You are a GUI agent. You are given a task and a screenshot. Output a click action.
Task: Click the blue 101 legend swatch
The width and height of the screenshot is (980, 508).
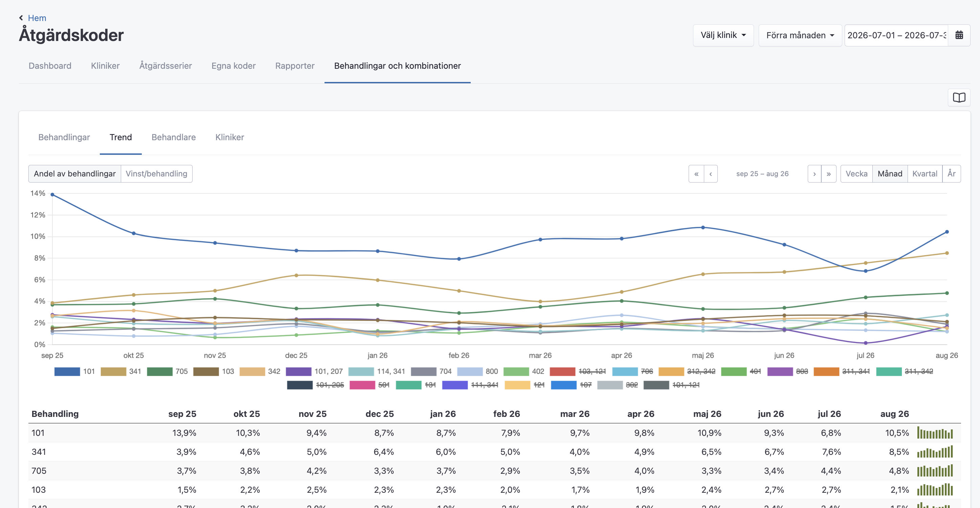click(x=67, y=371)
